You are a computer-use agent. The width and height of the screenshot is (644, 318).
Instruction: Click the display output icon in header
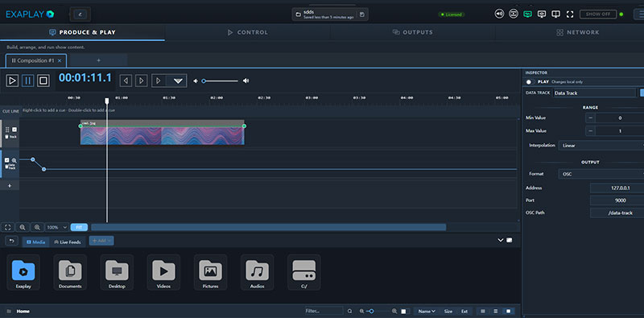tap(542, 14)
